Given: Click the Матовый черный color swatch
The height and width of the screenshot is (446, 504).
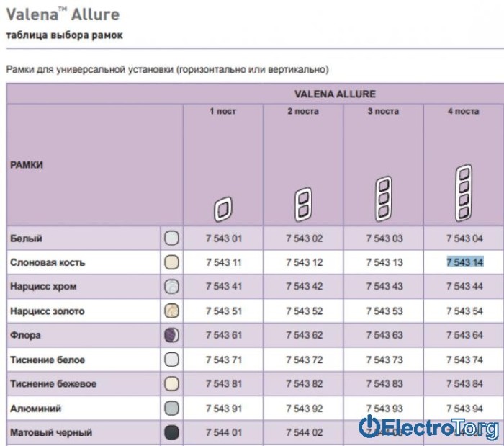Looking at the screenshot, I should (171, 432).
